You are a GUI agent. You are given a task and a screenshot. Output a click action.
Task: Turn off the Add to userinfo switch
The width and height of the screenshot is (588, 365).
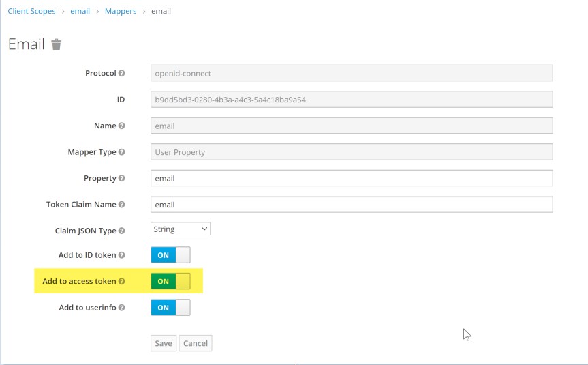coord(170,308)
